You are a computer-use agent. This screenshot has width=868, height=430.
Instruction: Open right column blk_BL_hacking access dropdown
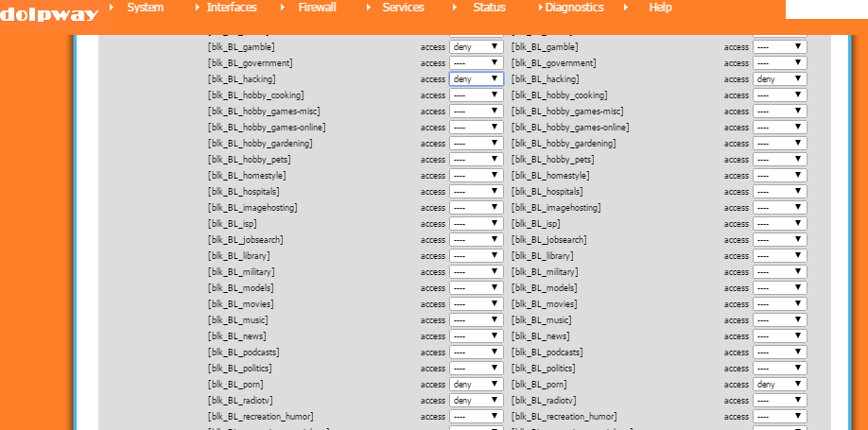[779, 79]
